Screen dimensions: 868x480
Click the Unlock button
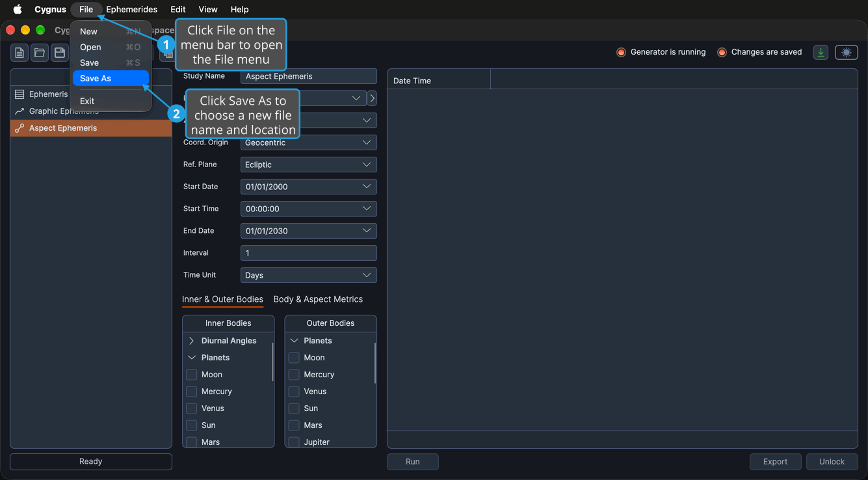click(x=832, y=462)
